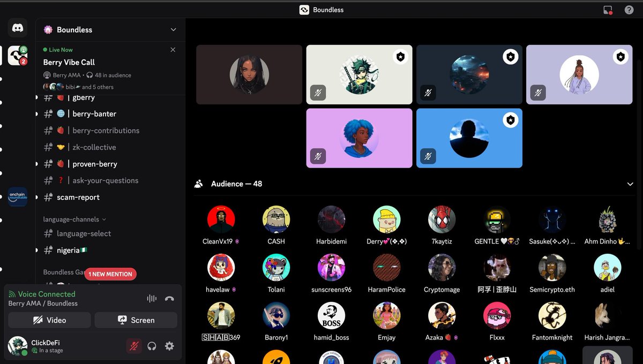Click the Screen share button
Image resolution: width=643 pixels, height=364 pixels.
tap(136, 320)
